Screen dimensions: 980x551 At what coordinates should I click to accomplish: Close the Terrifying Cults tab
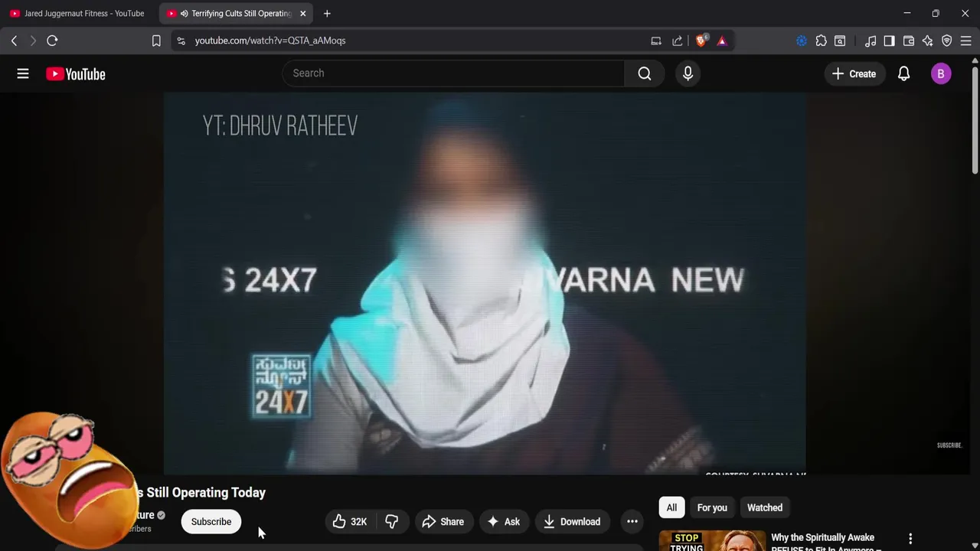(302, 13)
